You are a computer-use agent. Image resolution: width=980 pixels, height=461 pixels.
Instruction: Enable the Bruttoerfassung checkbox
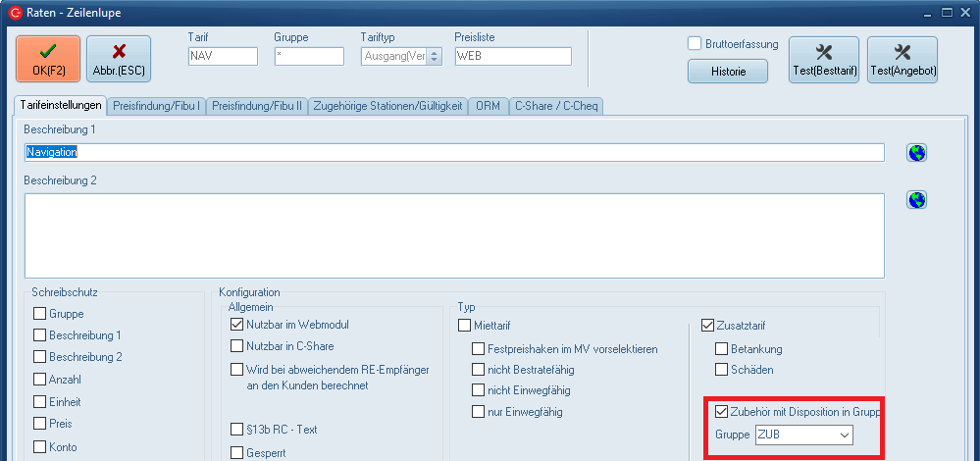pyautogui.click(x=695, y=44)
